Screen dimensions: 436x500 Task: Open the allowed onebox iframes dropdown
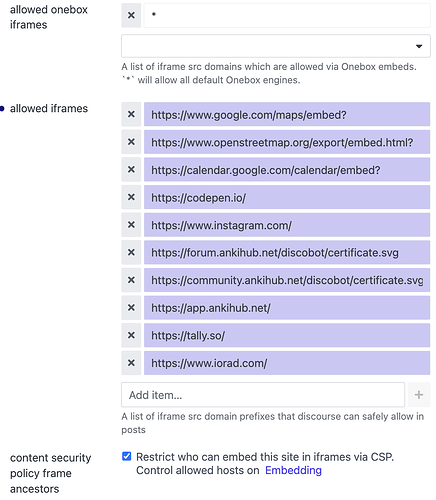tap(276, 46)
